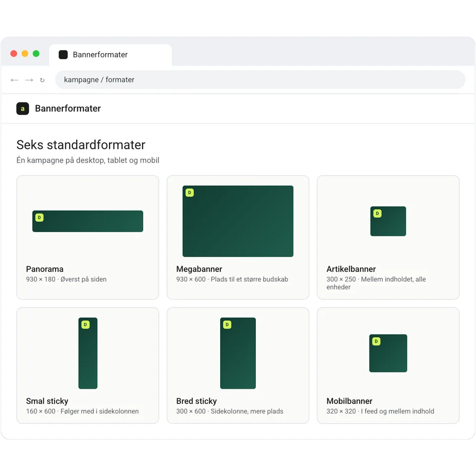This screenshot has width=476, height=476.
Task: Click the browser forward arrow
Action: (x=29, y=80)
